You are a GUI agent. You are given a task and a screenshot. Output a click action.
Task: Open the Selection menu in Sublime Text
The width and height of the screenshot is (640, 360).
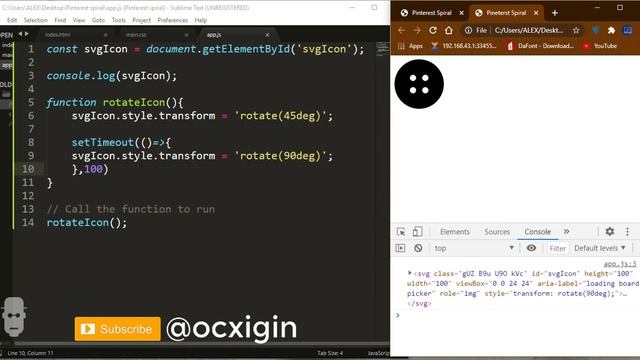point(36,20)
